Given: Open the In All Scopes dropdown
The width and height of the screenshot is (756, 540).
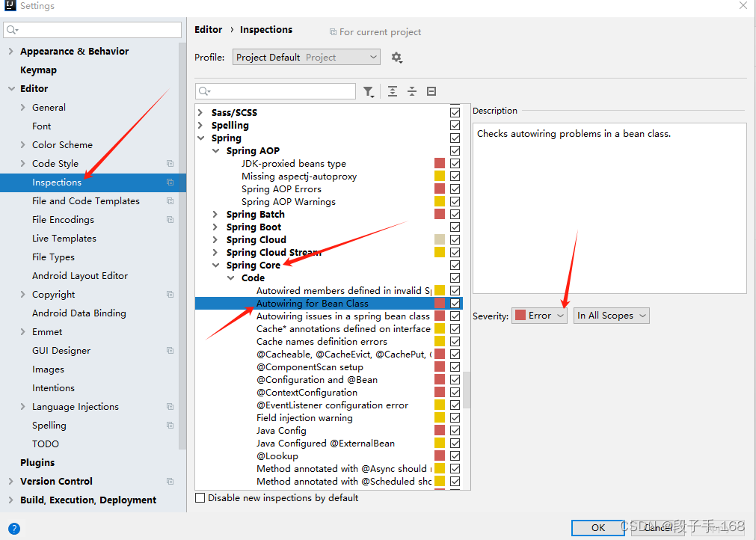Looking at the screenshot, I should (x=612, y=316).
